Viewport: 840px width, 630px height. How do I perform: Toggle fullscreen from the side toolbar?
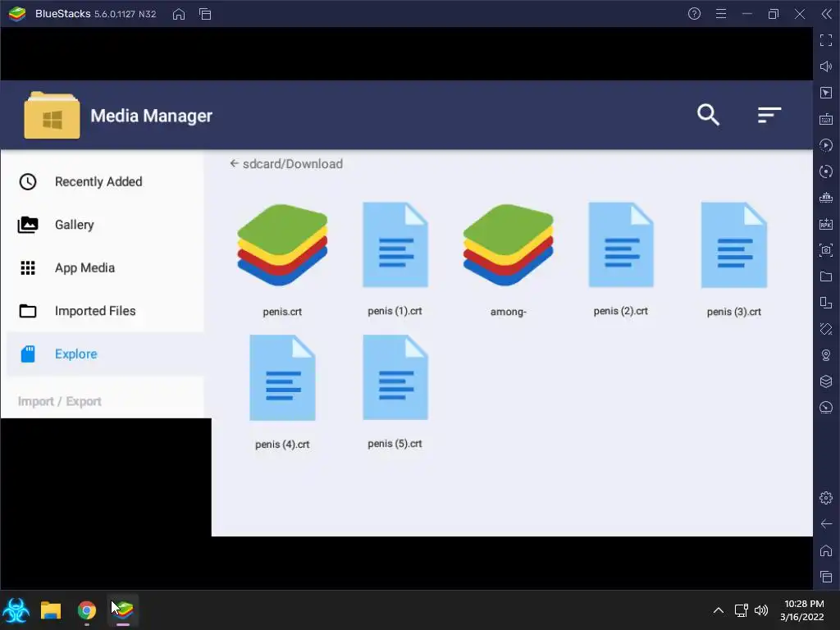(826, 40)
